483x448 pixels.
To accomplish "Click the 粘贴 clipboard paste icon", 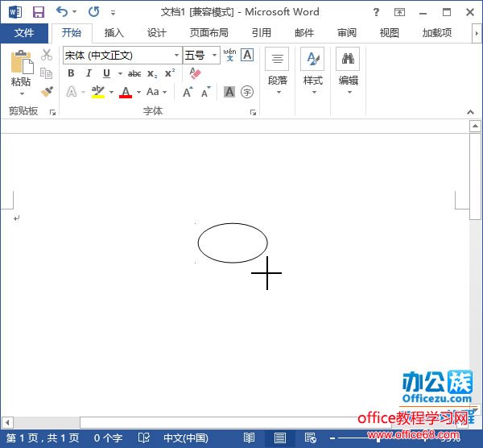I will click(22, 62).
